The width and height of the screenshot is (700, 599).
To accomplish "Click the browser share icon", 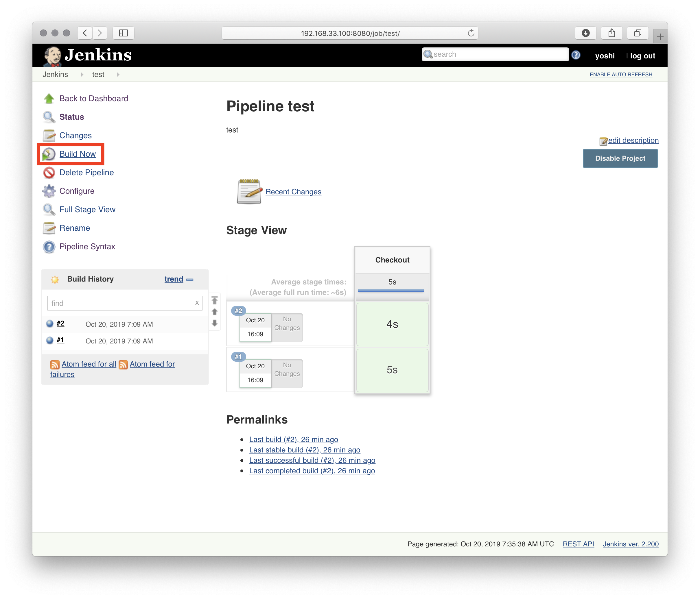I will pos(611,33).
